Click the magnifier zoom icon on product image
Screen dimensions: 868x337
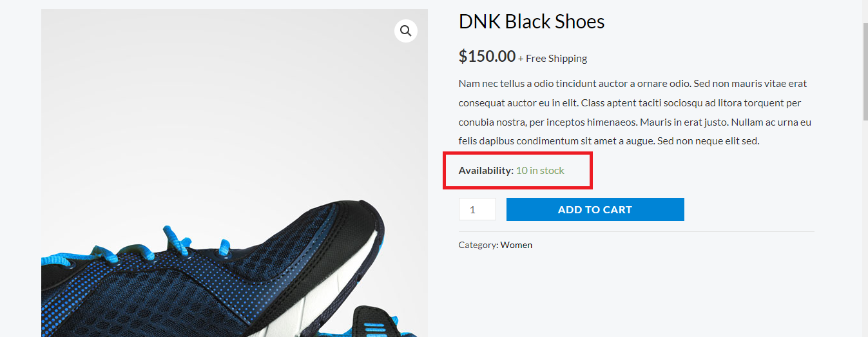point(405,30)
